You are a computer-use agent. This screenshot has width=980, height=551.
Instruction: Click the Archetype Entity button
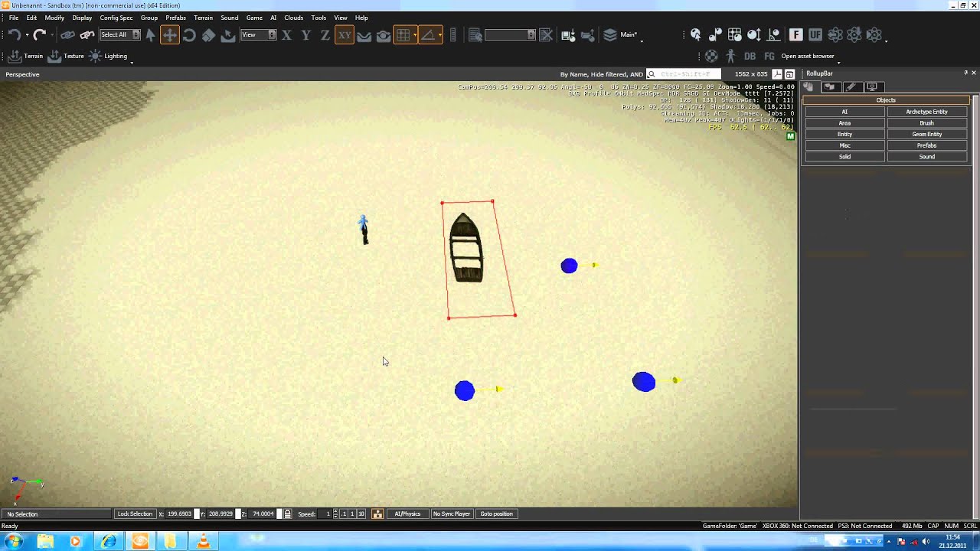click(926, 112)
